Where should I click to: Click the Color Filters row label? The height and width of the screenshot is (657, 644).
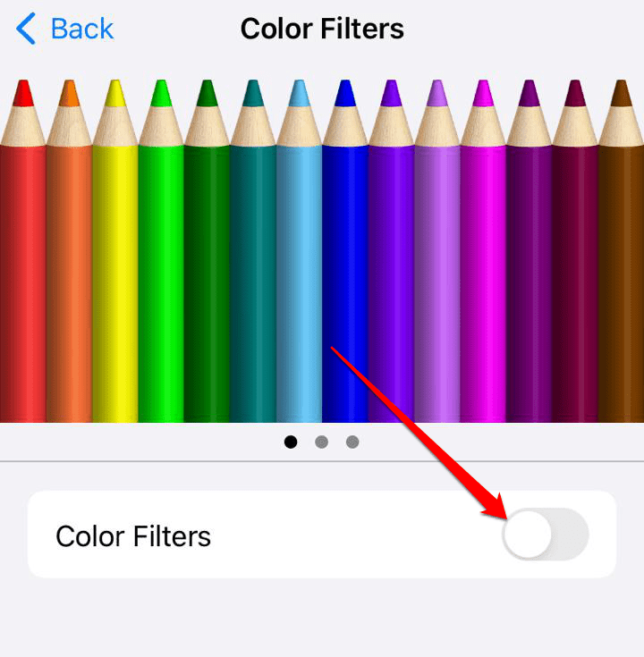(x=133, y=536)
